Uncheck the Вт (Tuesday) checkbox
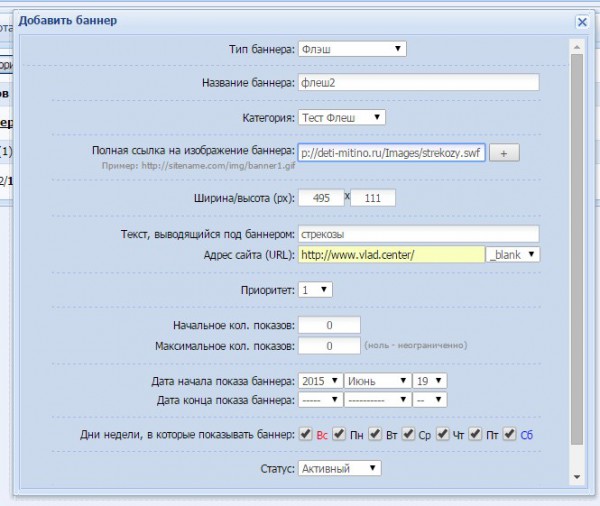 [x=375, y=434]
